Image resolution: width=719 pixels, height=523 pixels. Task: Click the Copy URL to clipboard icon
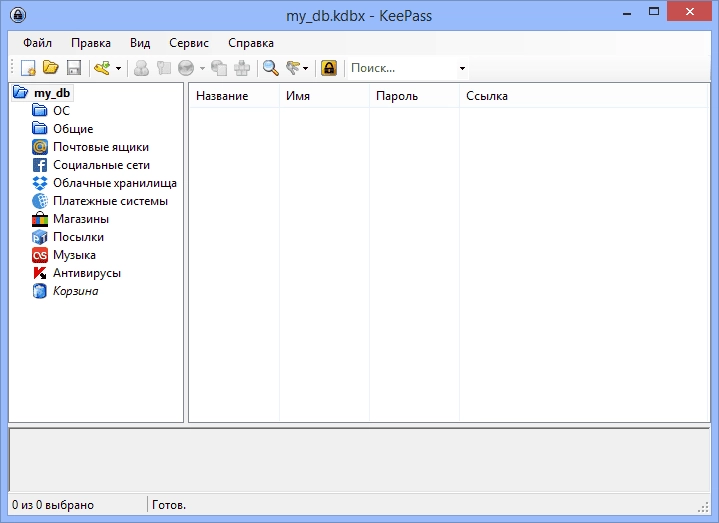(219, 68)
